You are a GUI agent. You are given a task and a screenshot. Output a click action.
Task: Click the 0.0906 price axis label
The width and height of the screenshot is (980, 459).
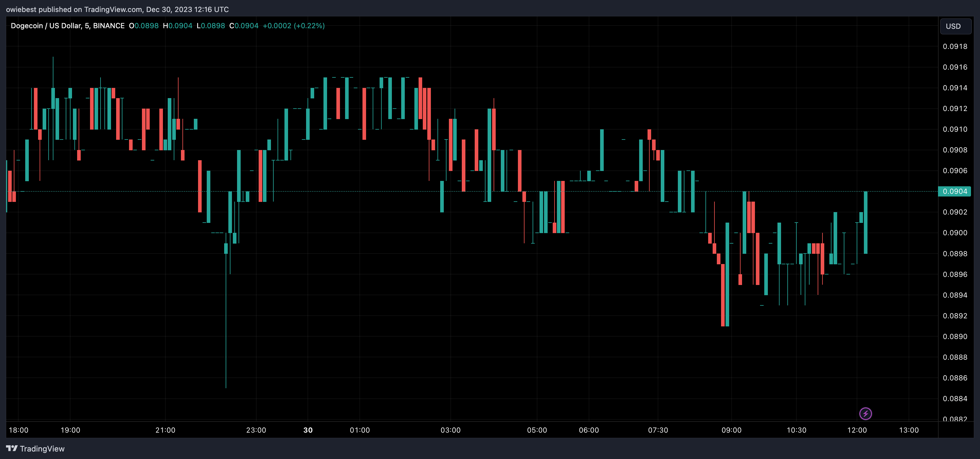[955, 170]
